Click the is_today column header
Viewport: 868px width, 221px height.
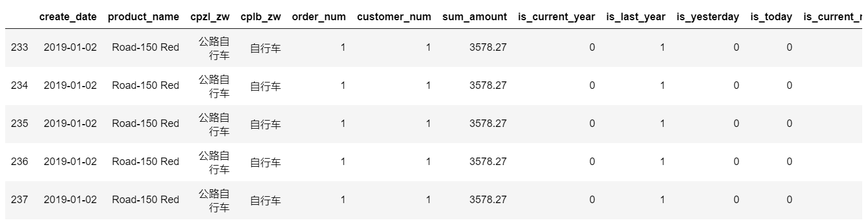(771, 17)
